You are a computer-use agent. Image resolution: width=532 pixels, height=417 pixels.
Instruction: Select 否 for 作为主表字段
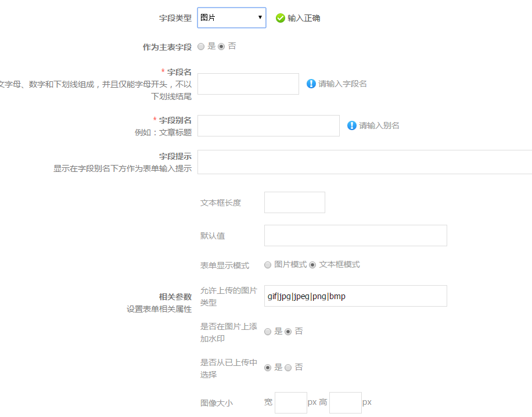click(221, 46)
